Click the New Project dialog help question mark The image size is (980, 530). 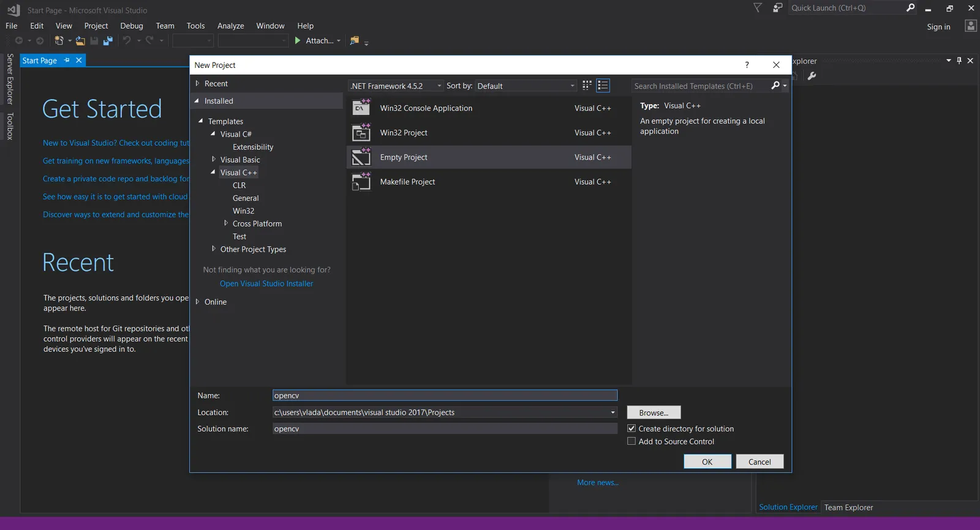747,65
